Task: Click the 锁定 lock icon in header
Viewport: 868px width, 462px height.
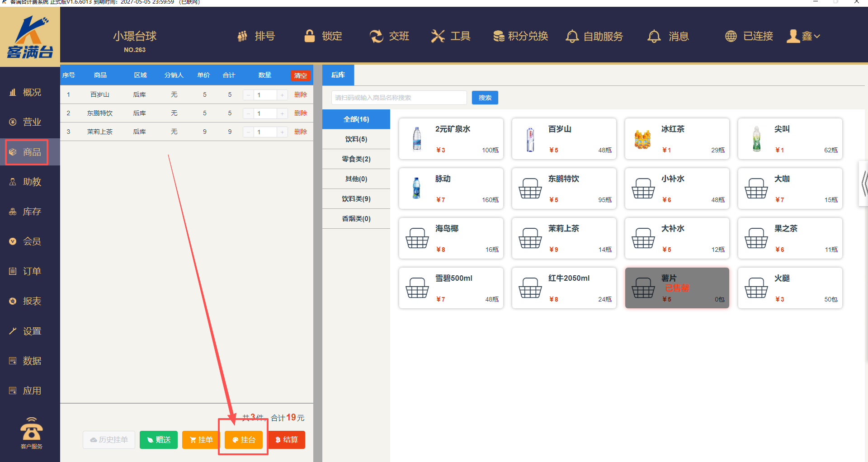Action: (310, 36)
